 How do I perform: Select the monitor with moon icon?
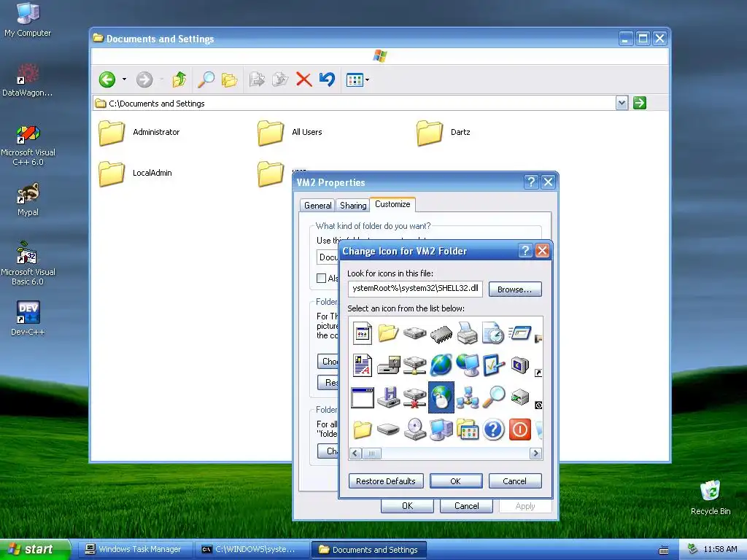(519, 365)
